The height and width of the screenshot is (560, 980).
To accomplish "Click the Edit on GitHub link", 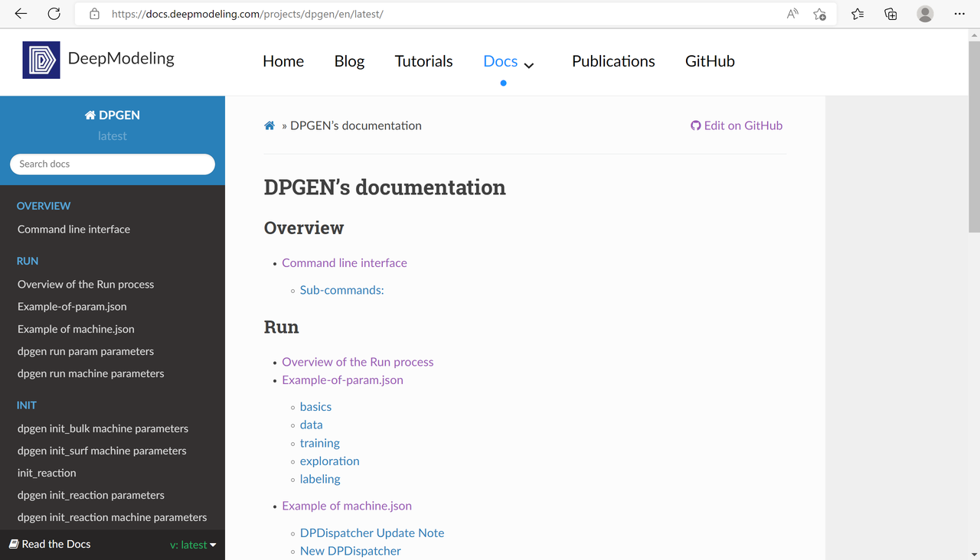I will [x=743, y=125].
